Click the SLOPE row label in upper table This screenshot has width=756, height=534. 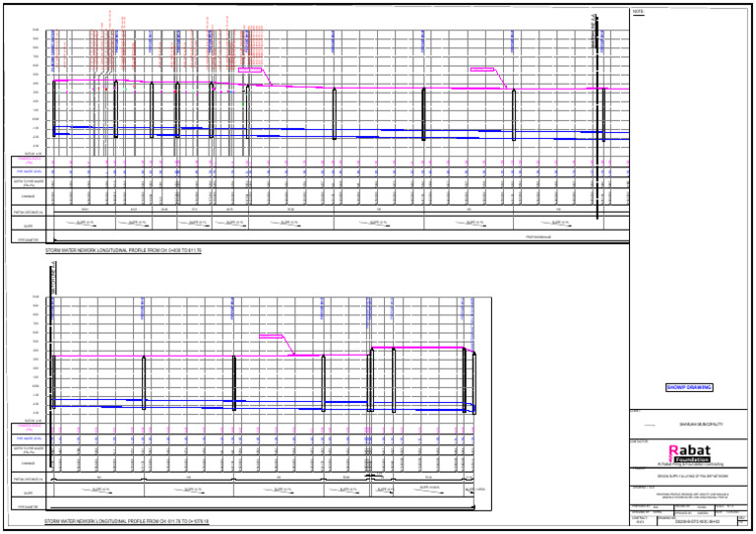(30, 225)
